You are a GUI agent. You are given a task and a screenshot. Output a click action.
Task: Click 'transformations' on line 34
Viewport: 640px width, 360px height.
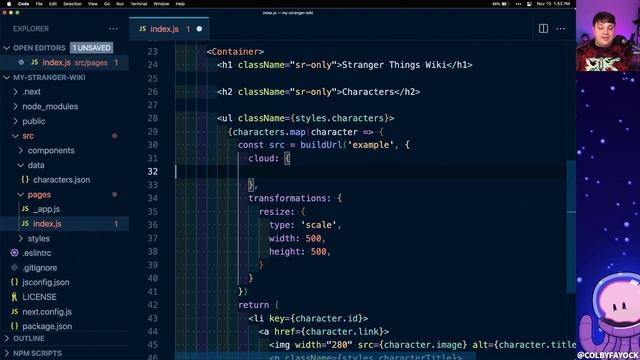coord(288,198)
